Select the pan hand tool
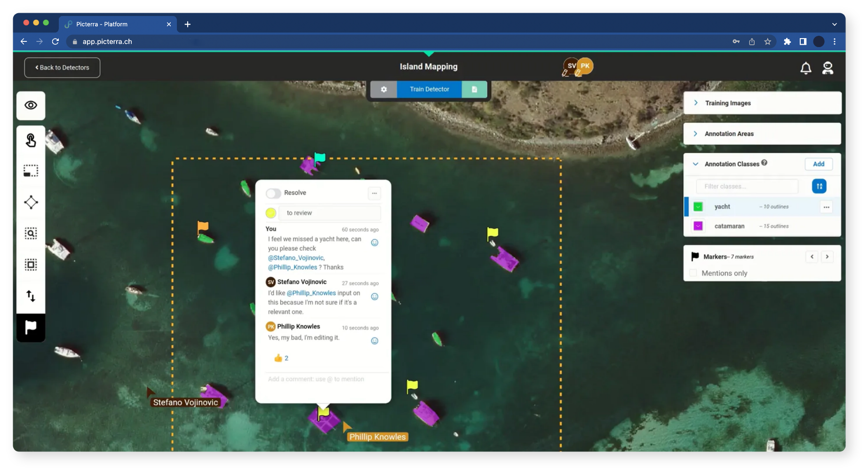868x474 pixels. 31,140
